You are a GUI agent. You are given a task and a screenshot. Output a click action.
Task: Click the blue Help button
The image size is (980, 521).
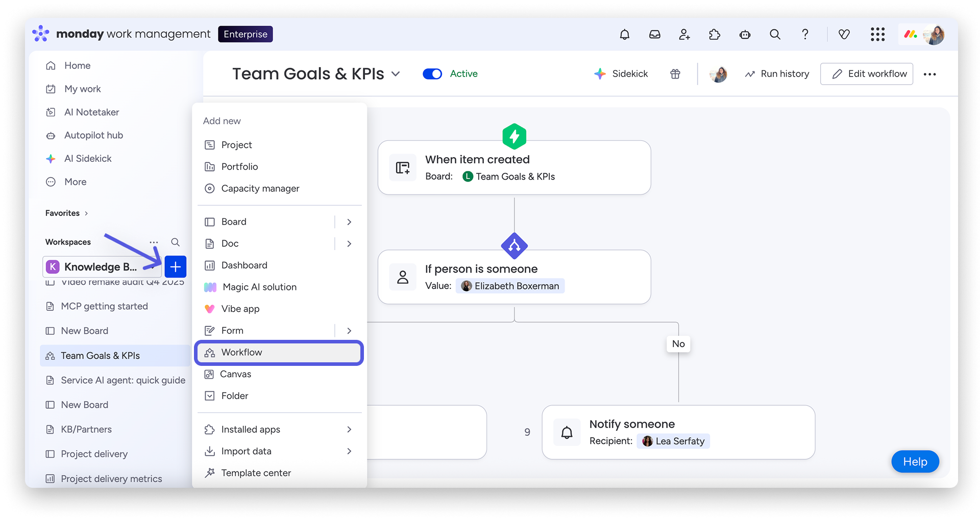(x=915, y=462)
